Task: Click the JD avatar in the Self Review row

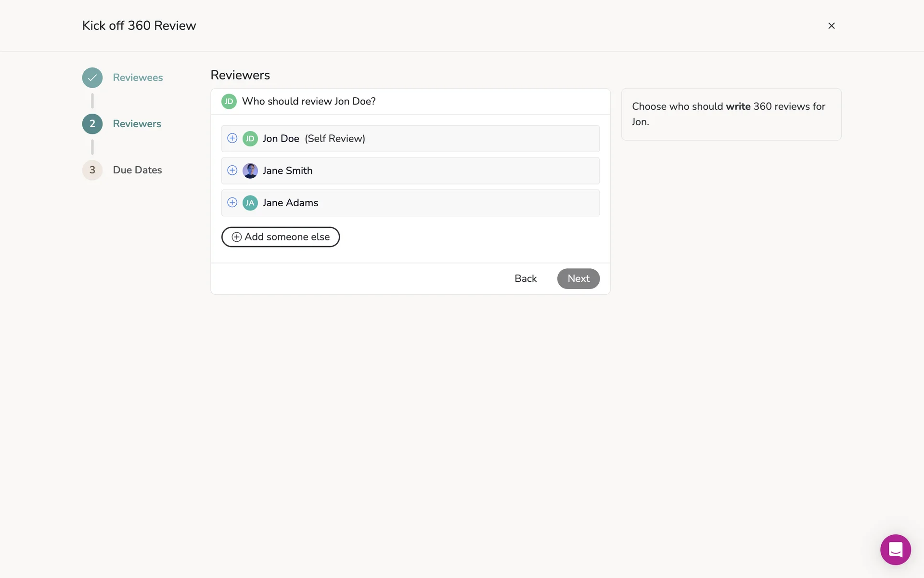Action: click(250, 139)
